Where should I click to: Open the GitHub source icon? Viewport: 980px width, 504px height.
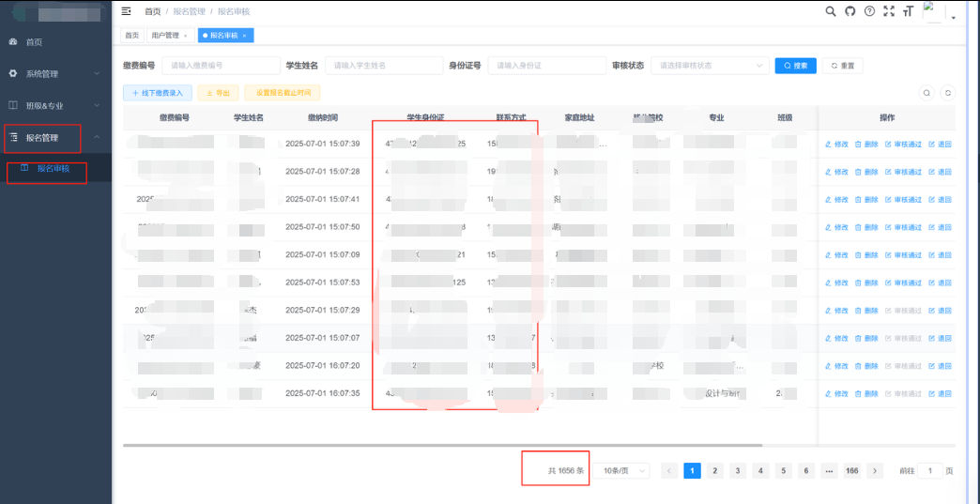[850, 11]
